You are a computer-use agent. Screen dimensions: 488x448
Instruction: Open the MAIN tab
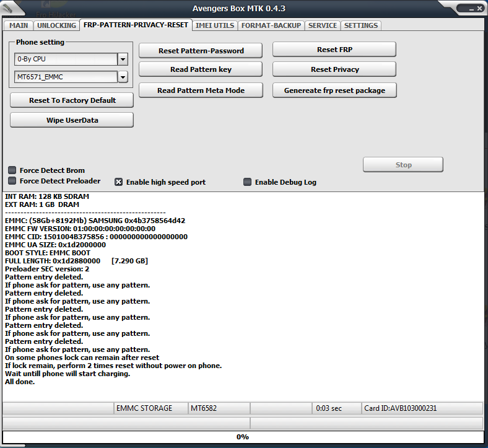point(19,25)
